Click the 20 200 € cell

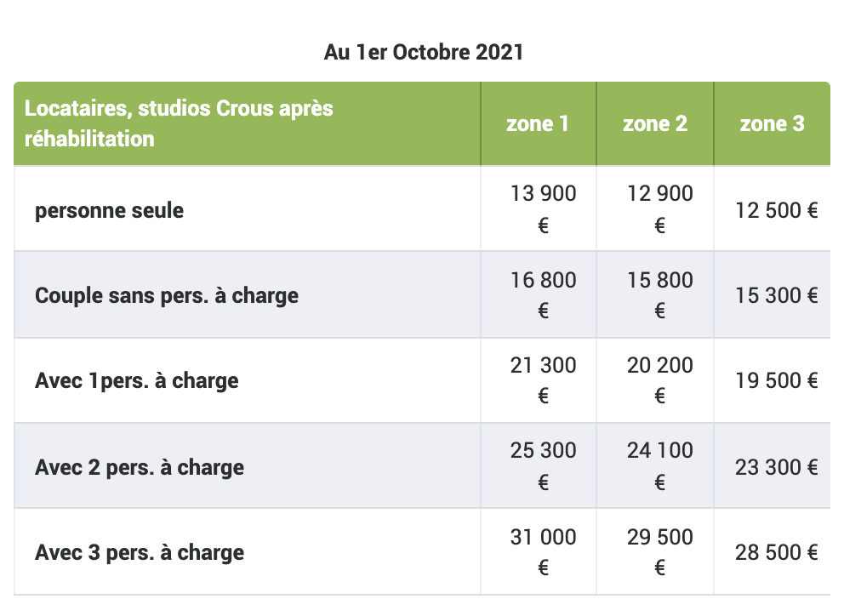coord(659,380)
